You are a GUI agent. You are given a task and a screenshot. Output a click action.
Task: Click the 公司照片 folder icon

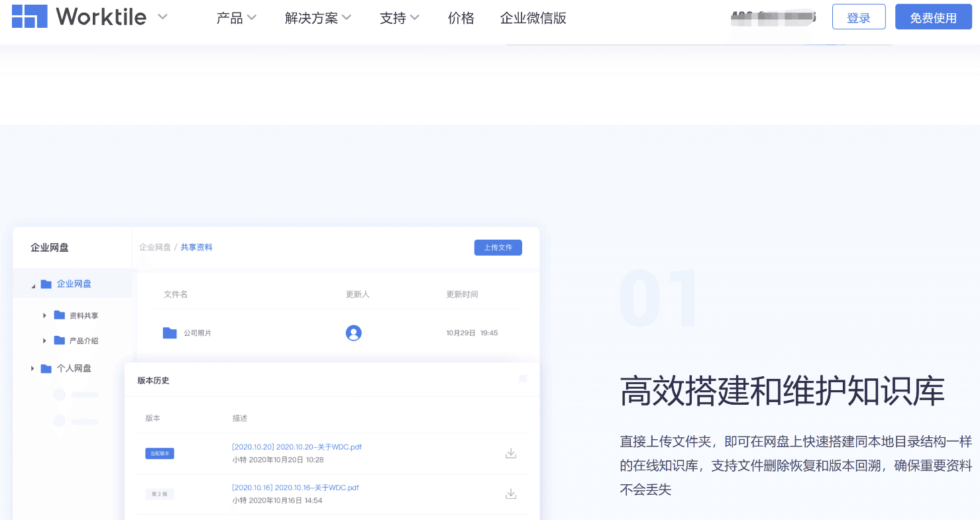[x=170, y=333]
